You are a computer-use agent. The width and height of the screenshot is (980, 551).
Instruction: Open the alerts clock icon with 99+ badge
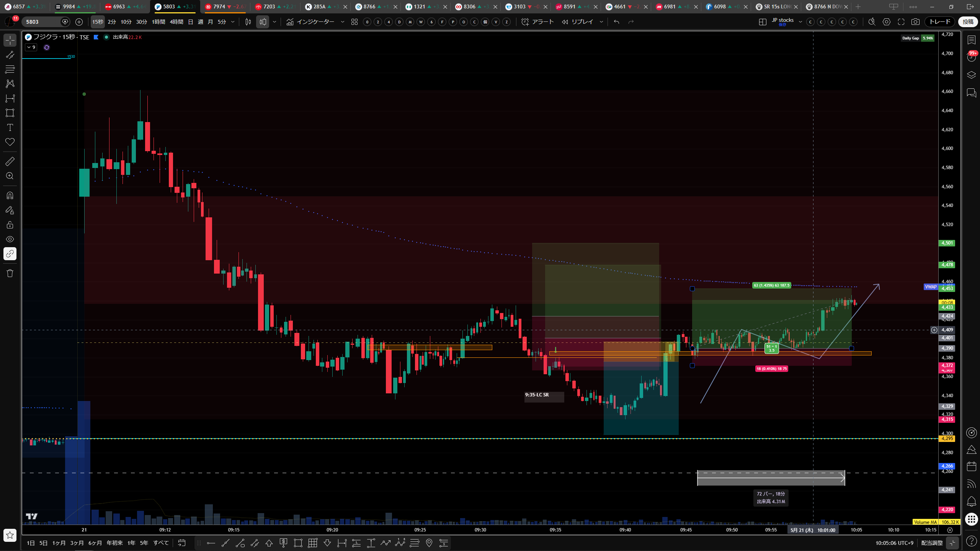click(x=971, y=57)
